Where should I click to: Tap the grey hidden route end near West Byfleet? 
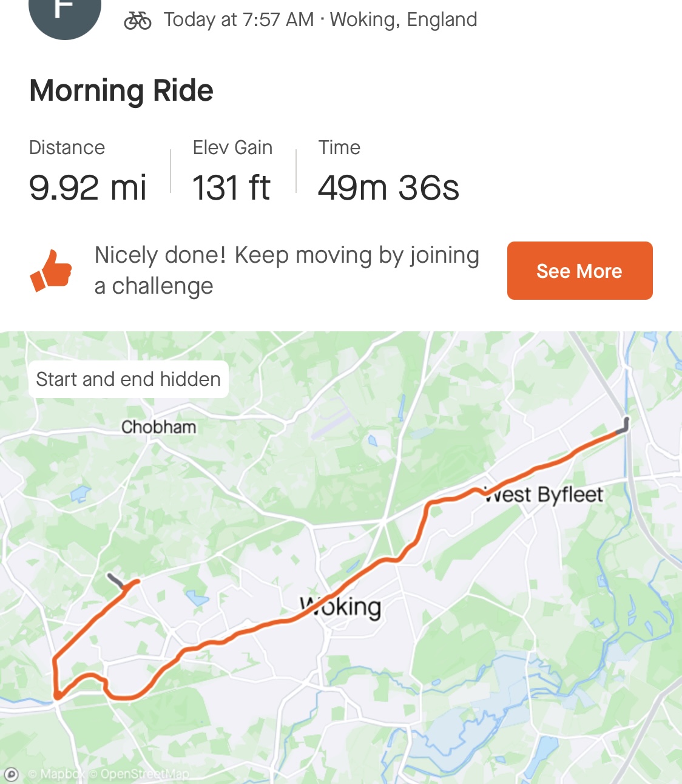tap(624, 426)
